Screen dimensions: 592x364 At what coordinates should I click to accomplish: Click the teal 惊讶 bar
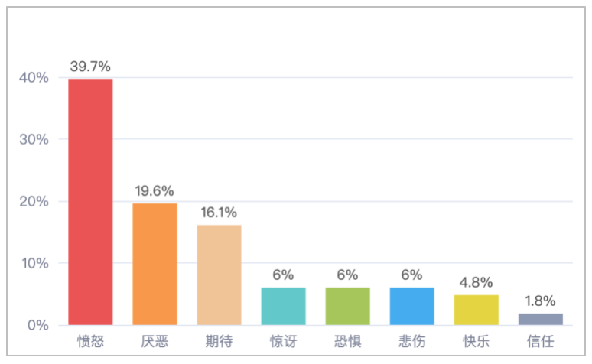tap(283, 306)
